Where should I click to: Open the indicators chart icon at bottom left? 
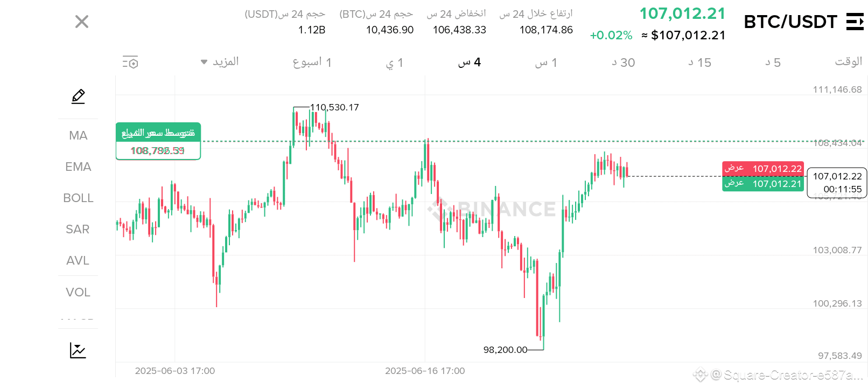[x=78, y=350]
